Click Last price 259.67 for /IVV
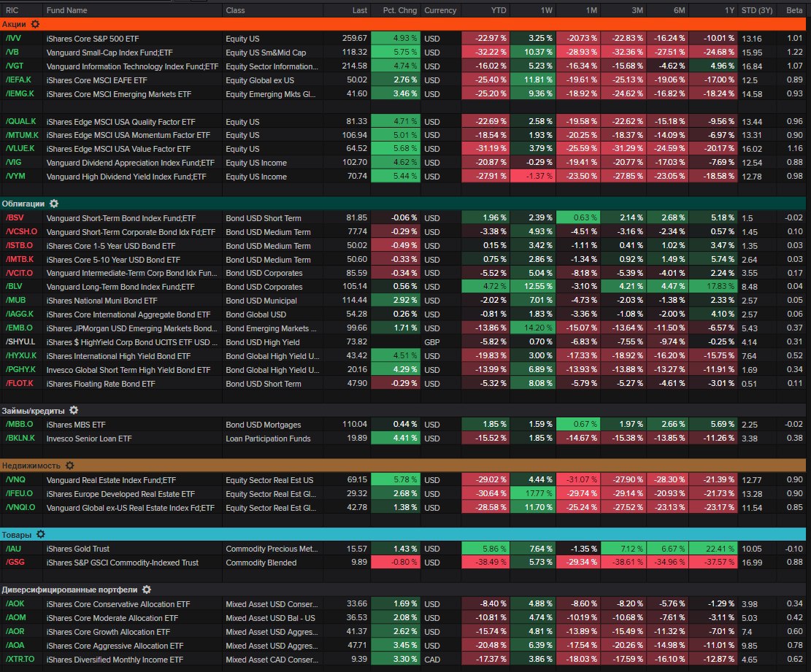This screenshot has width=811, height=672. [355, 38]
